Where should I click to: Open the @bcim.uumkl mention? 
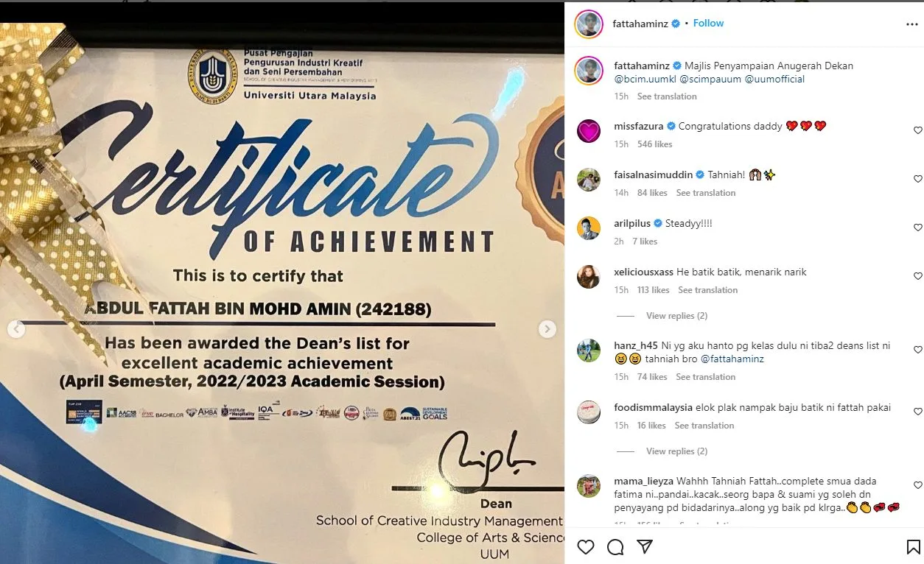pos(644,79)
